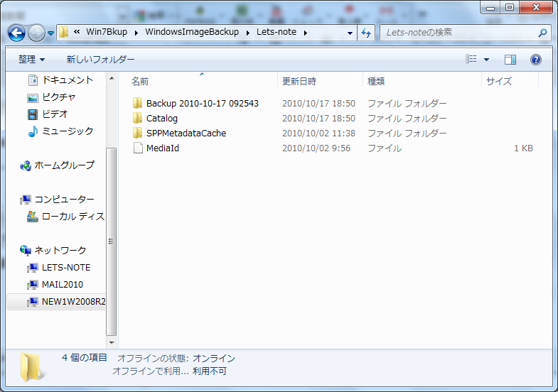Click the change view icon
The width and height of the screenshot is (558, 392).
[x=471, y=60]
